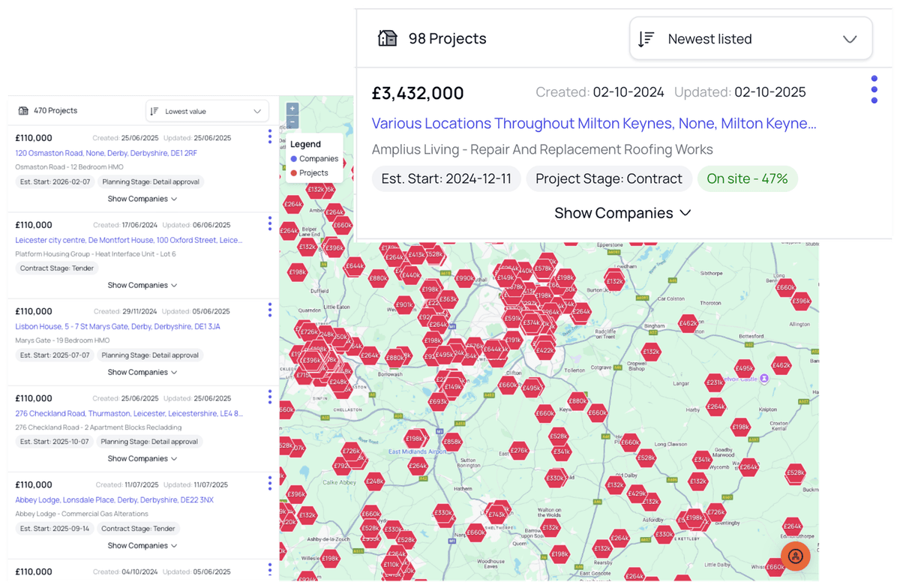
Task: Open the Lowest value sort dropdown
Action: (x=207, y=111)
